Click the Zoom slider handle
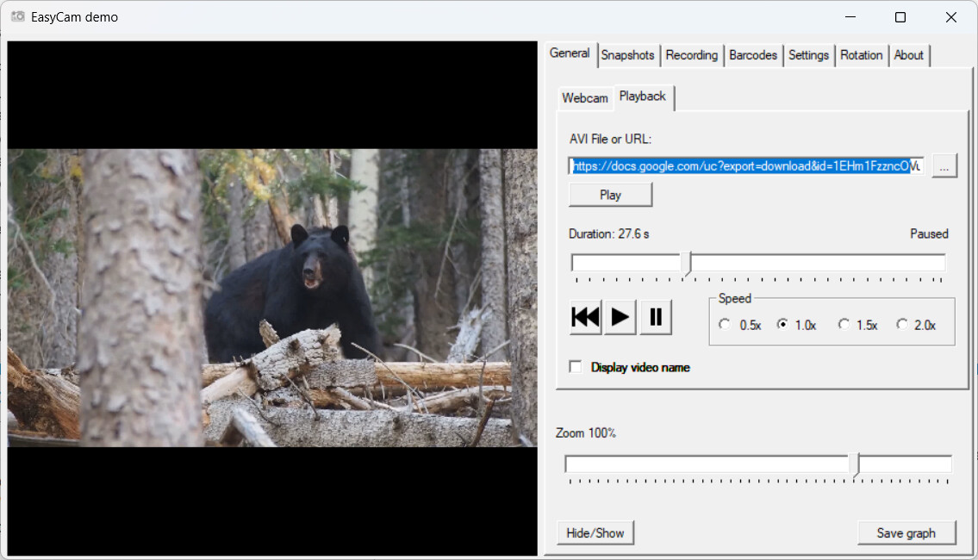This screenshot has width=978, height=560. pyautogui.click(x=856, y=464)
